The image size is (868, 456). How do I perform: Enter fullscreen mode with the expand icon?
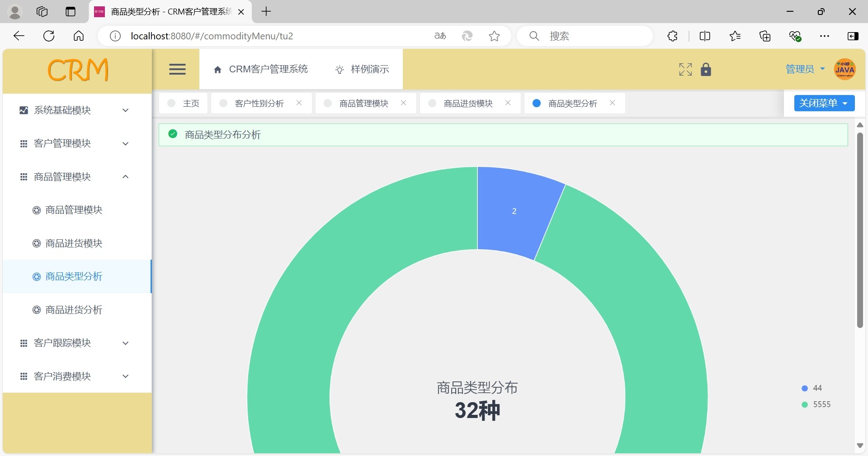pyautogui.click(x=685, y=69)
